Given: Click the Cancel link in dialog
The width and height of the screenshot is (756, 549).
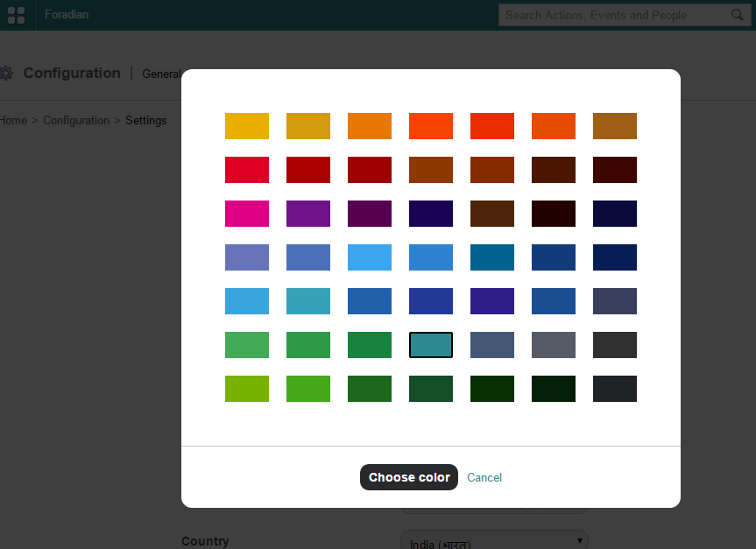Looking at the screenshot, I should pos(484,477).
